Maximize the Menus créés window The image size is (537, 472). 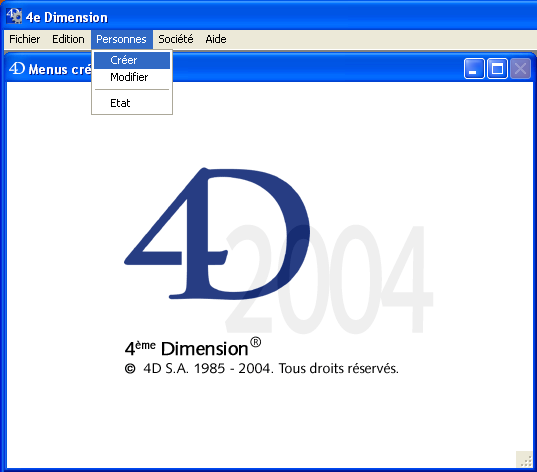[x=497, y=69]
